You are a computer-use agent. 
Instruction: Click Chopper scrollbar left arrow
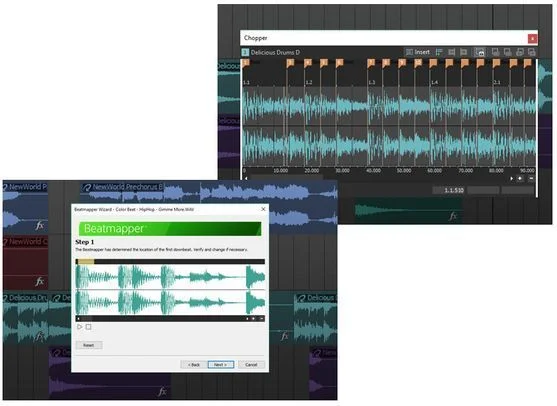[x=246, y=178]
